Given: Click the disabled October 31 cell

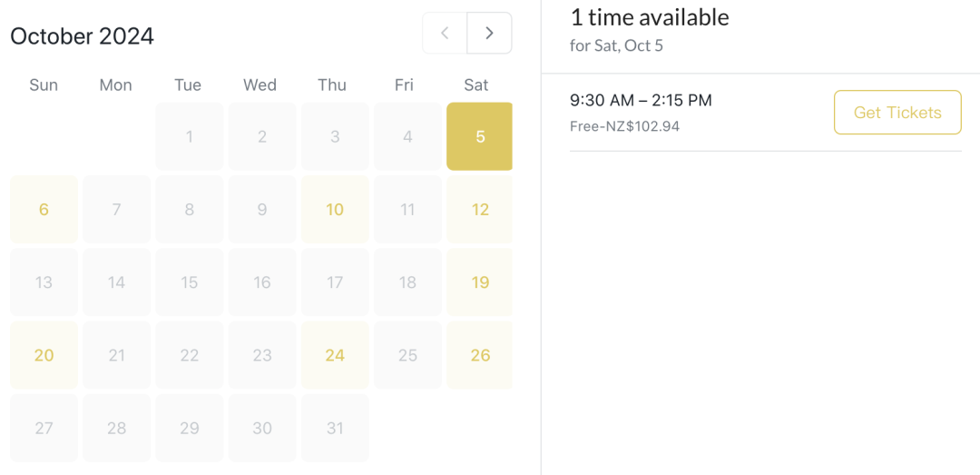Looking at the screenshot, I should [x=335, y=428].
